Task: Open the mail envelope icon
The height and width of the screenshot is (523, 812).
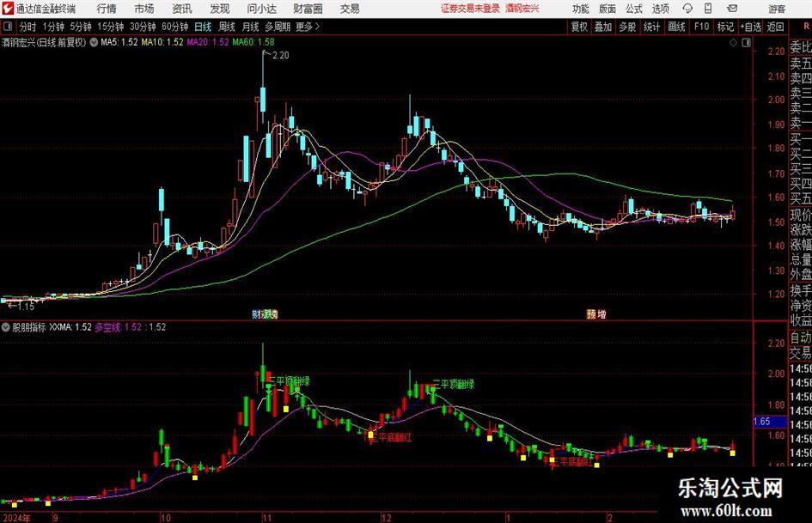Action: (732, 9)
